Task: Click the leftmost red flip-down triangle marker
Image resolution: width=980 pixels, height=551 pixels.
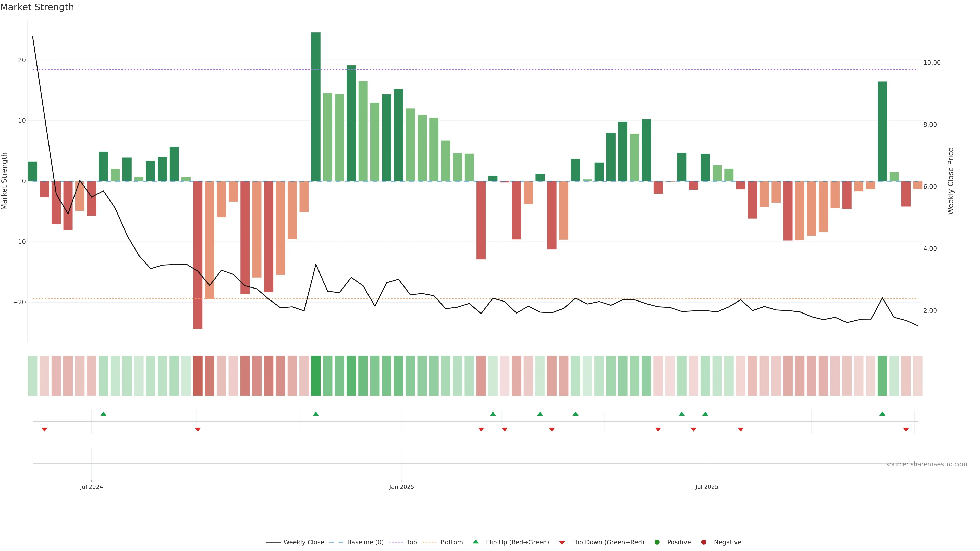Action: (x=44, y=429)
